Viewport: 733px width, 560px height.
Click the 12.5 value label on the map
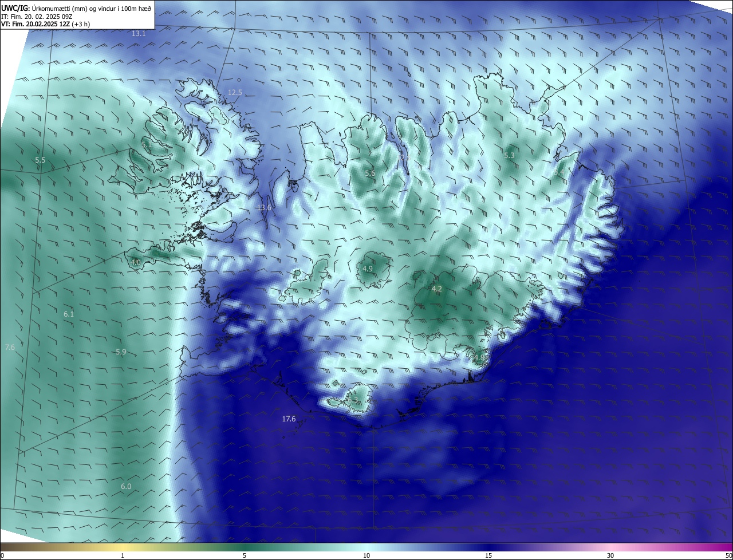click(x=235, y=92)
